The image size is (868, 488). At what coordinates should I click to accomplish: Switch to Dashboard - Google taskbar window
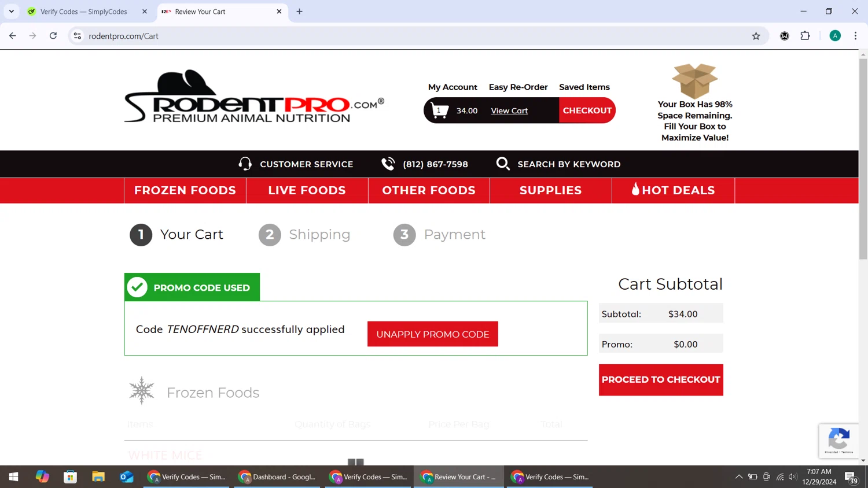click(277, 477)
